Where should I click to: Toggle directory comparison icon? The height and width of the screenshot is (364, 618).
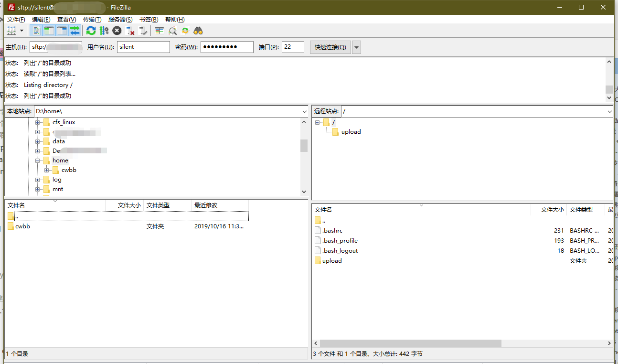[172, 31]
